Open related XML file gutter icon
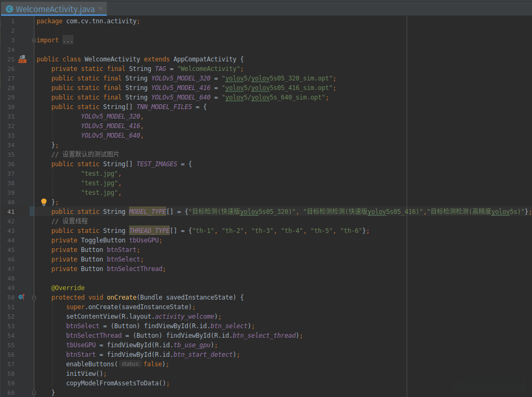 tap(22, 59)
